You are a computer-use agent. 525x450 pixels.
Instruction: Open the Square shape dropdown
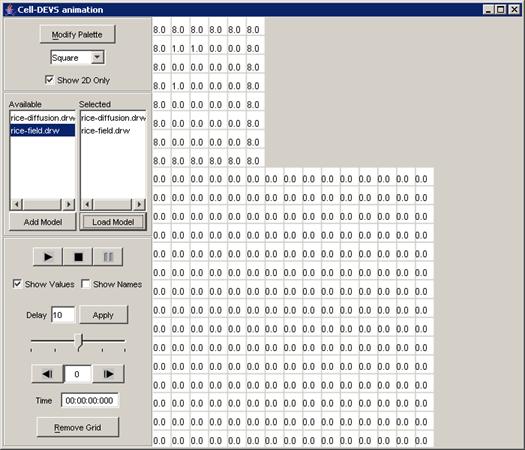tap(97, 57)
